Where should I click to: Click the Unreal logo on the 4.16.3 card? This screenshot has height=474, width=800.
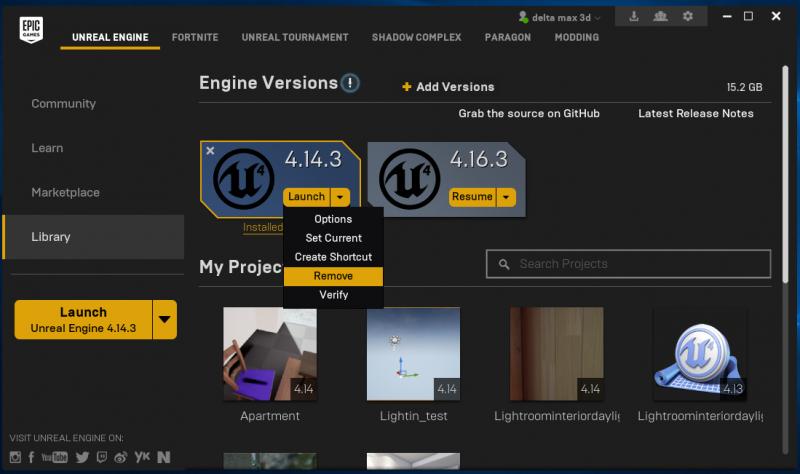409,179
